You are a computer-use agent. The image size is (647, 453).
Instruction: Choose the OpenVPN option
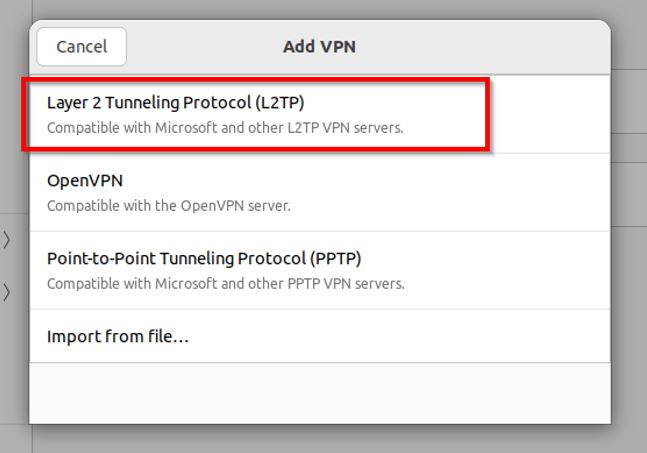[x=85, y=181]
